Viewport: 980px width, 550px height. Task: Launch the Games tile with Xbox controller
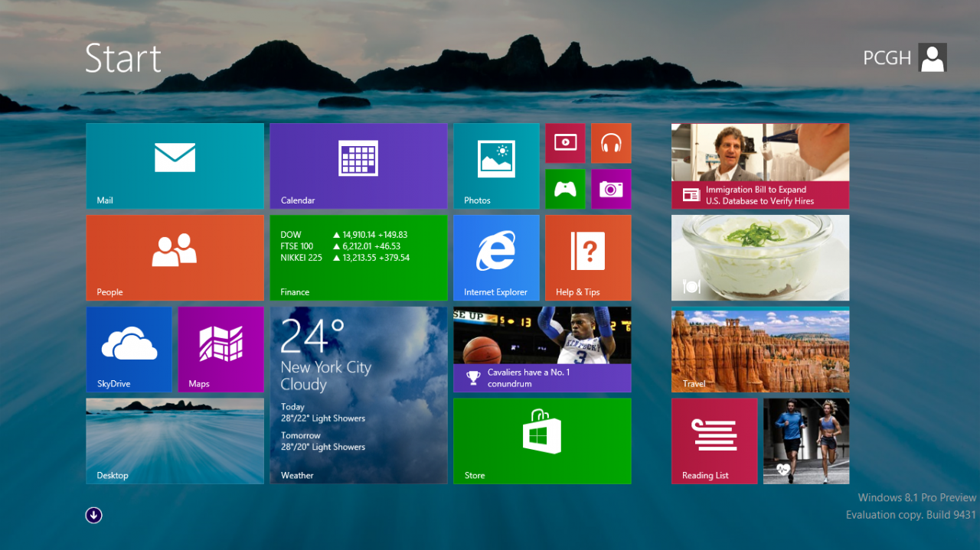[x=565, y=189]
